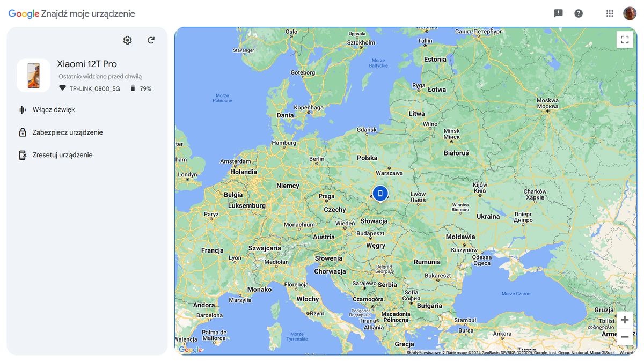
Task: Click the Morze Czarne label
Action: pyautogui.click(x=516, y=294)
